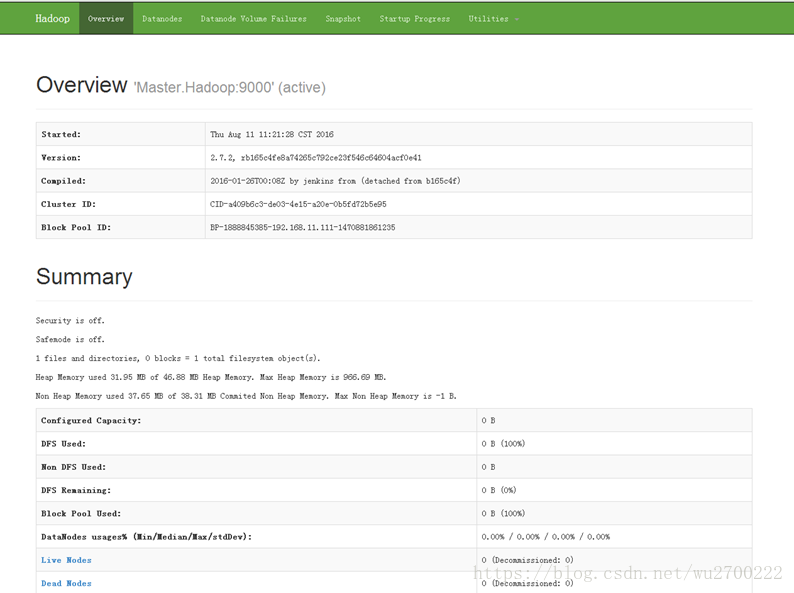The width and height of the screenshot is (794, 593).
Task: Click 'DFS Remaining:' label
Action: point(76,490)
